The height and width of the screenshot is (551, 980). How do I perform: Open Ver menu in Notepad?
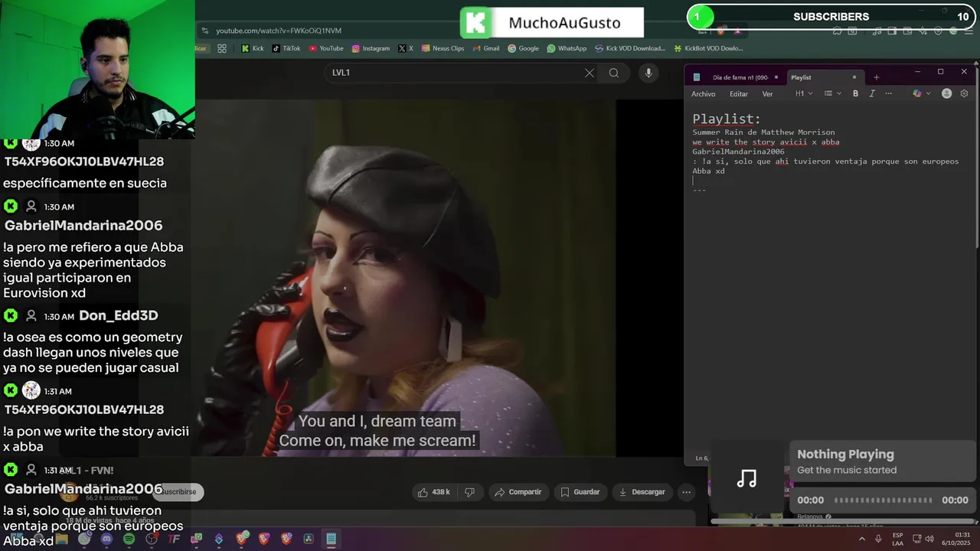point(767,94)
